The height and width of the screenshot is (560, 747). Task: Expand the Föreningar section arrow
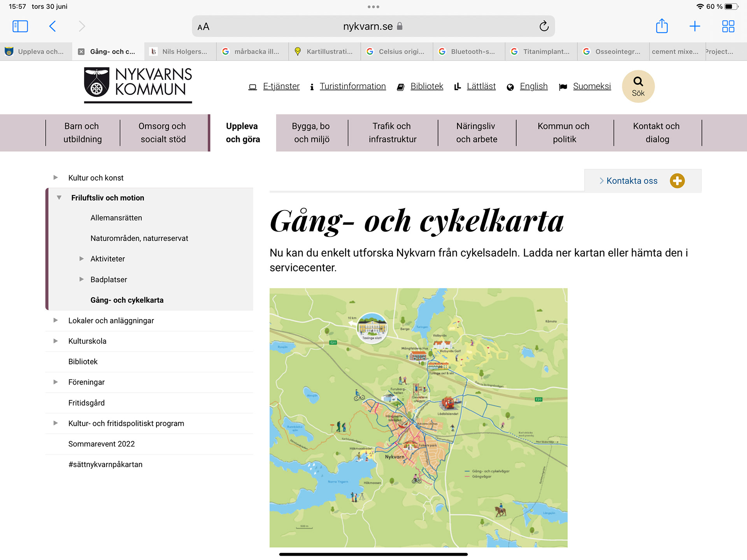pos(56,382)
